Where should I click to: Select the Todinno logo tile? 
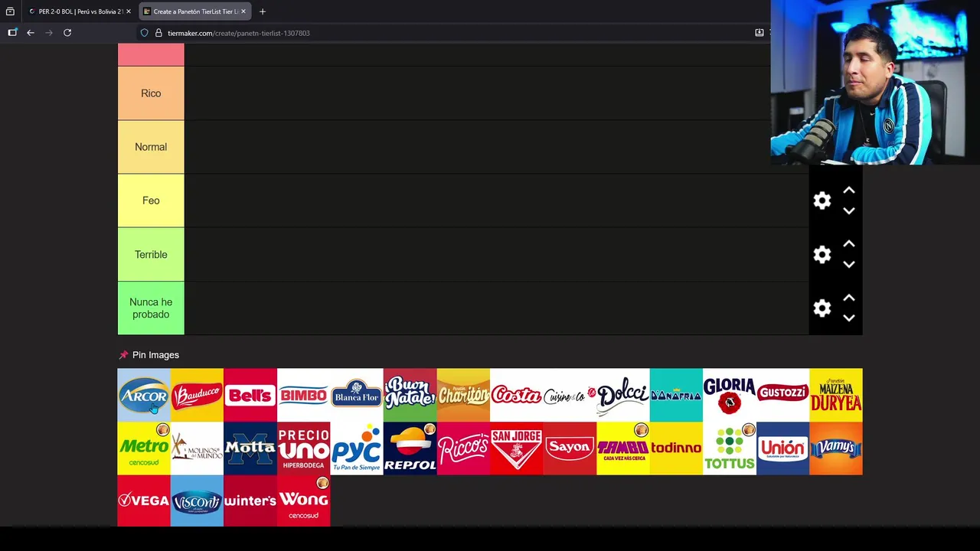click(x=676, y=448)
